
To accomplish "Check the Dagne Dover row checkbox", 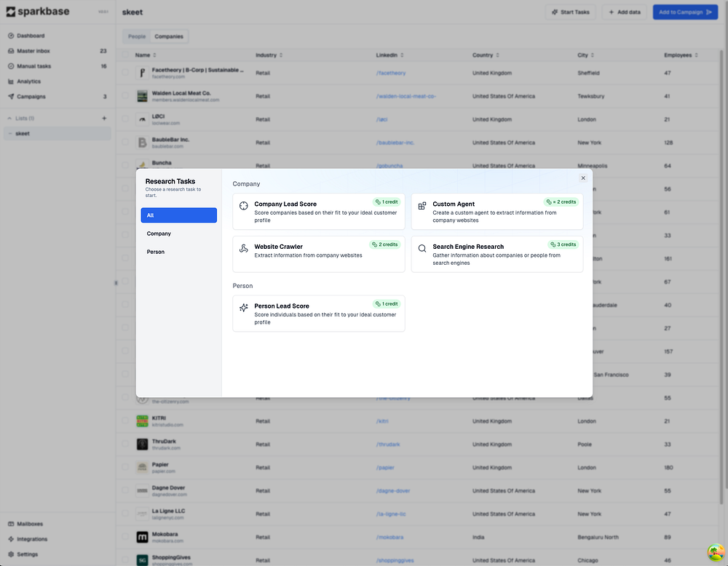I will pyautogui.click(x=125, y=490).
